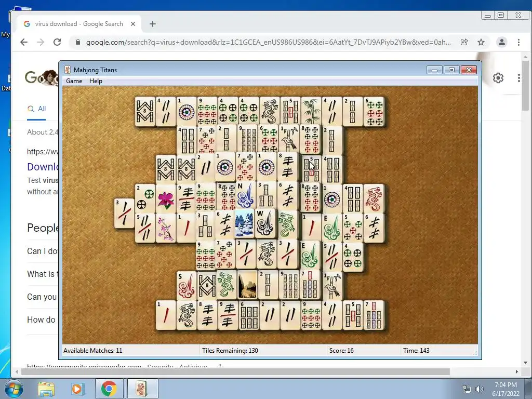Launch Windows Media Player from taskbar
This screenshot has height=399, width=532.
tap(77, 389)
